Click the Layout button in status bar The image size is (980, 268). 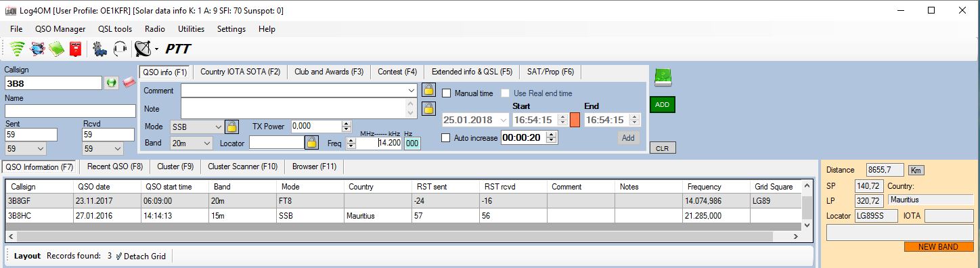(x=28, y=256)
